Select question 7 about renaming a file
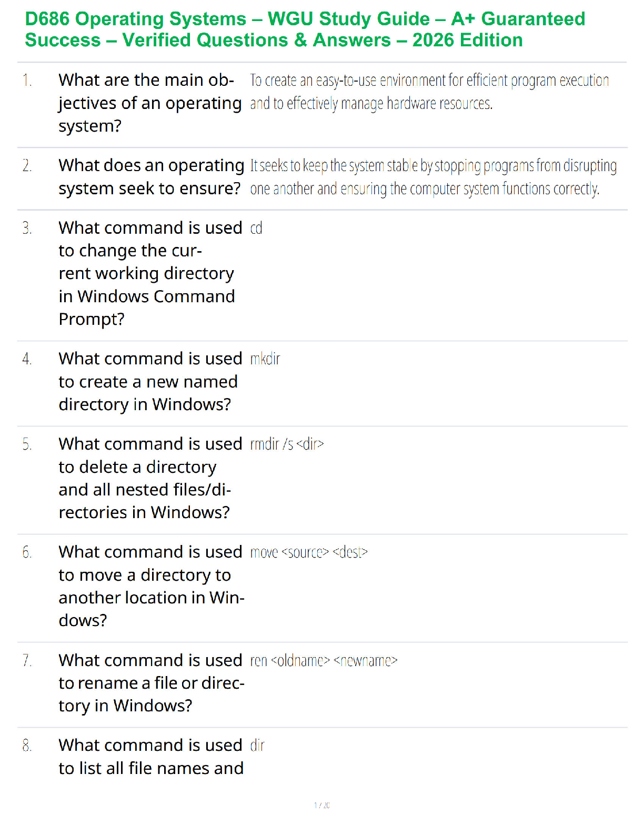This screenshot has width=644, height=834. (152, 682)
